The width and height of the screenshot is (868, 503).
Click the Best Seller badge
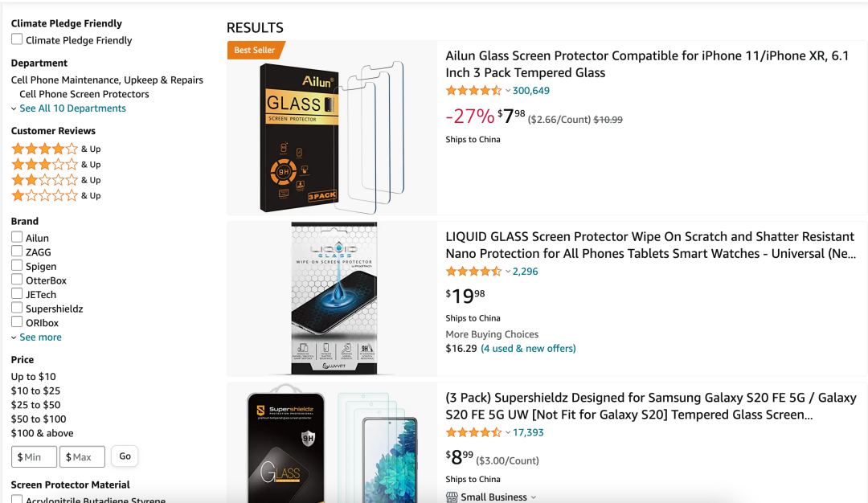click(255, 50)
